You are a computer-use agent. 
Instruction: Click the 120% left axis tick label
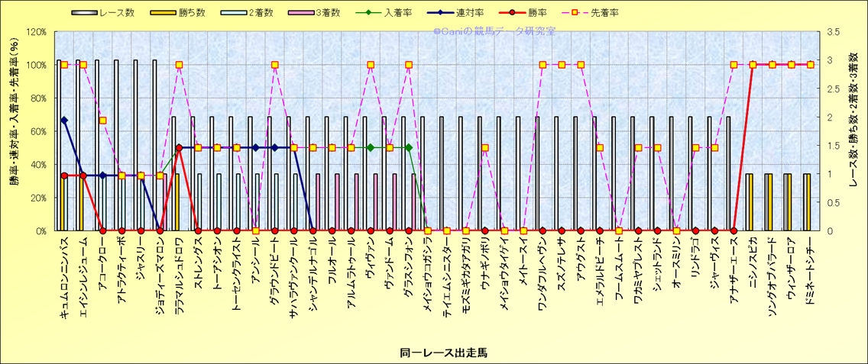click(x=36, y=32)
